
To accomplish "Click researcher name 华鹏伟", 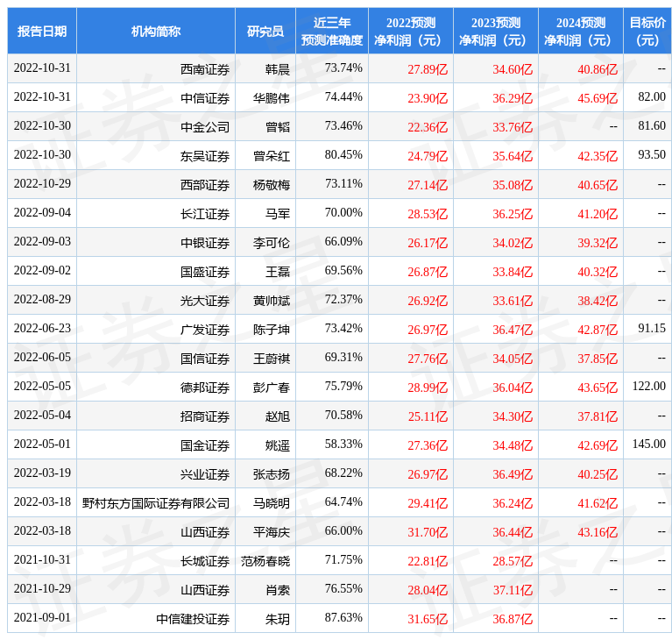I will click(272, 98).
